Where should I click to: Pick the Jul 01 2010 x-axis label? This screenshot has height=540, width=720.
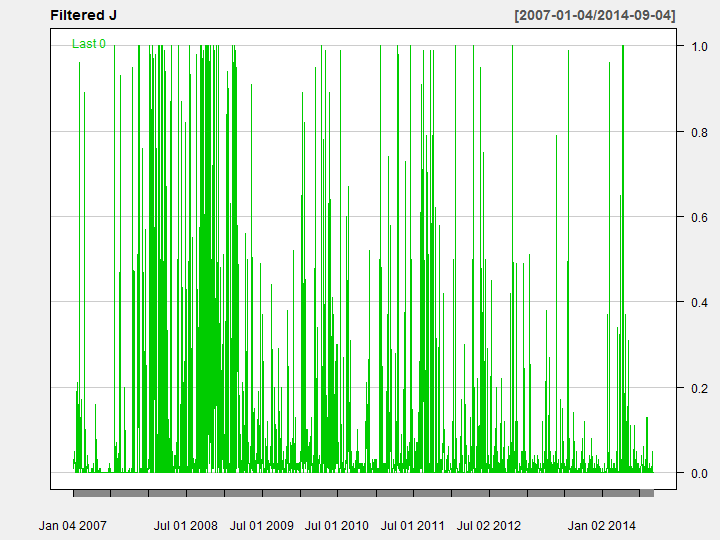pyautogui.click(x=337, y=525)
